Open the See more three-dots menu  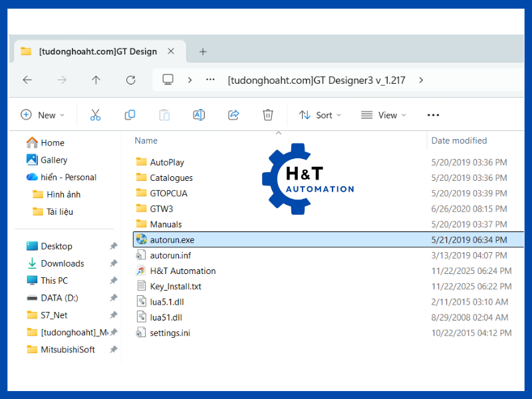pos(433,115)
